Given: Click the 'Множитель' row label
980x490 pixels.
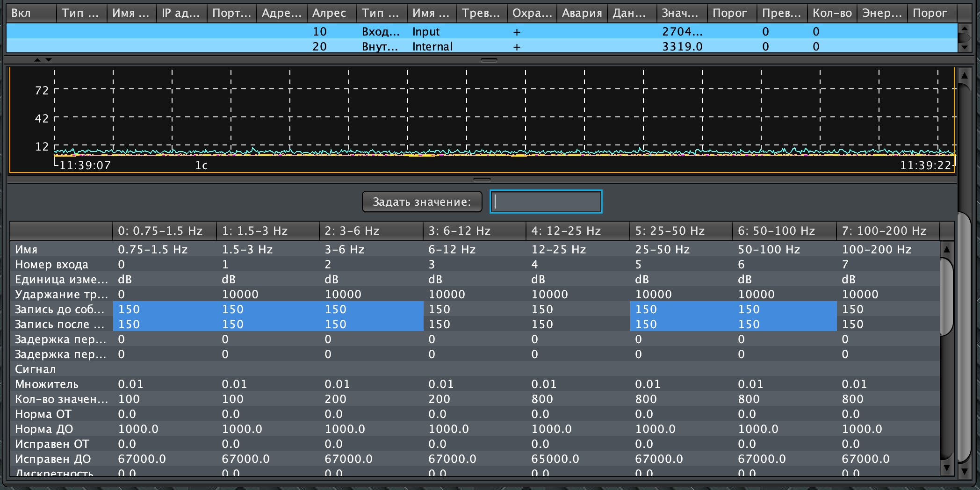Looking at the screenshot, I should [x=47, y=384].
